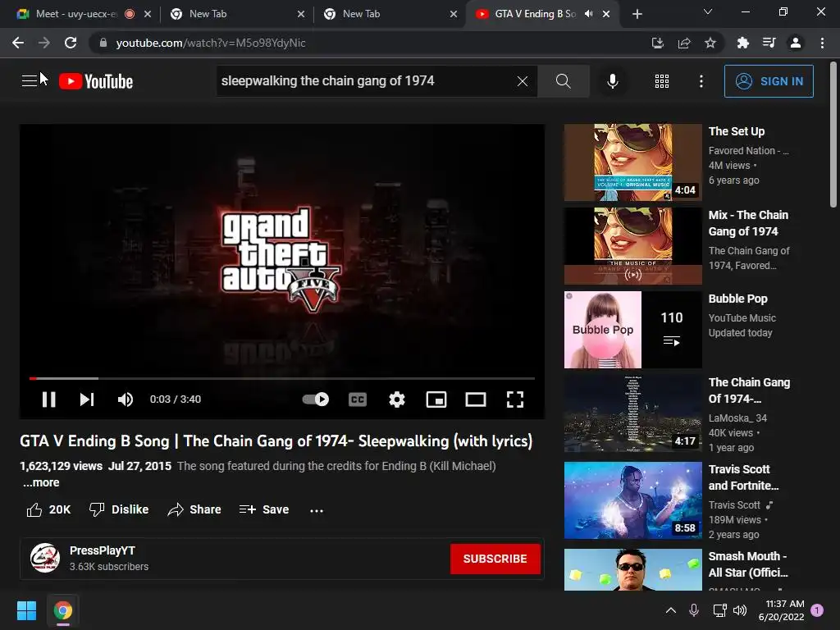This screenshot has height=630, width=840.
Task: Close the first New Tab
Action: coord(300,14)
